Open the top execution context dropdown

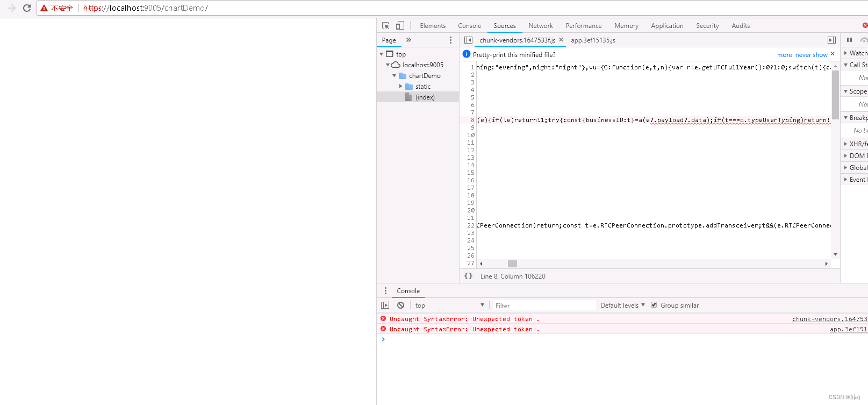(x=449, y=305)
